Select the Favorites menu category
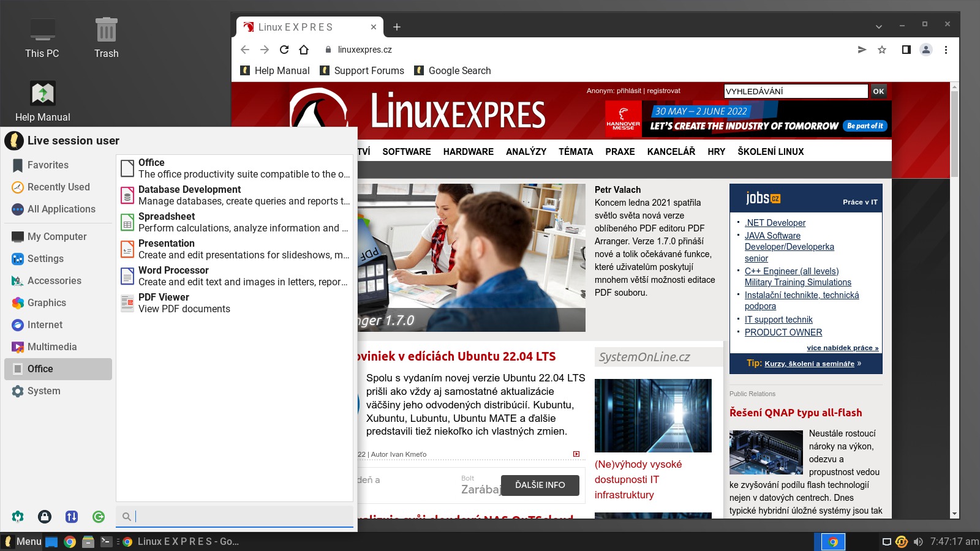This screenshot has height=551, width=980. point(59,165)
